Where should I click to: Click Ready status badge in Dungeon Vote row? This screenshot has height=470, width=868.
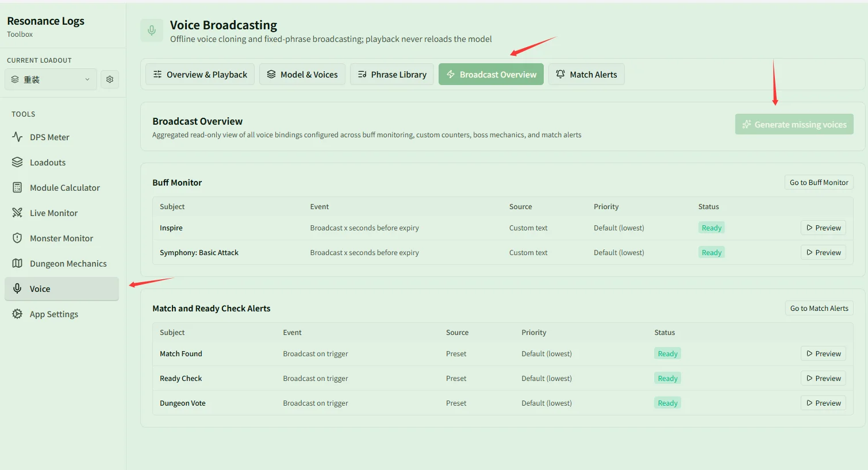pos(667,403)
